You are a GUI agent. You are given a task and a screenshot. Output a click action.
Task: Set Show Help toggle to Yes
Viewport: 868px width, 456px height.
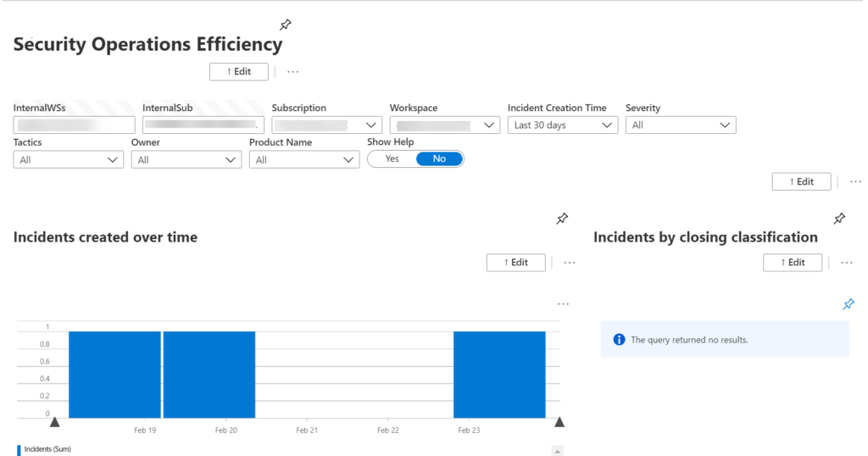tap(392, 158)
